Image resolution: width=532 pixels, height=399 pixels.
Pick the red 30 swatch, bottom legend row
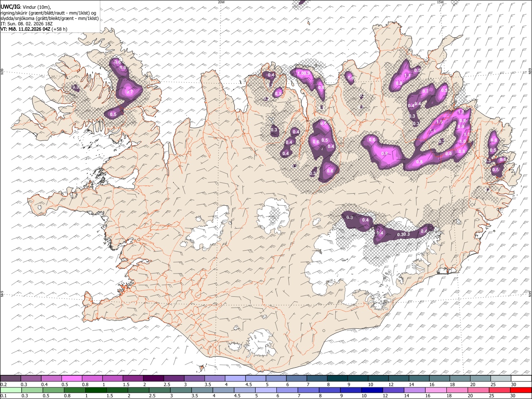click(x=521, y=390)
